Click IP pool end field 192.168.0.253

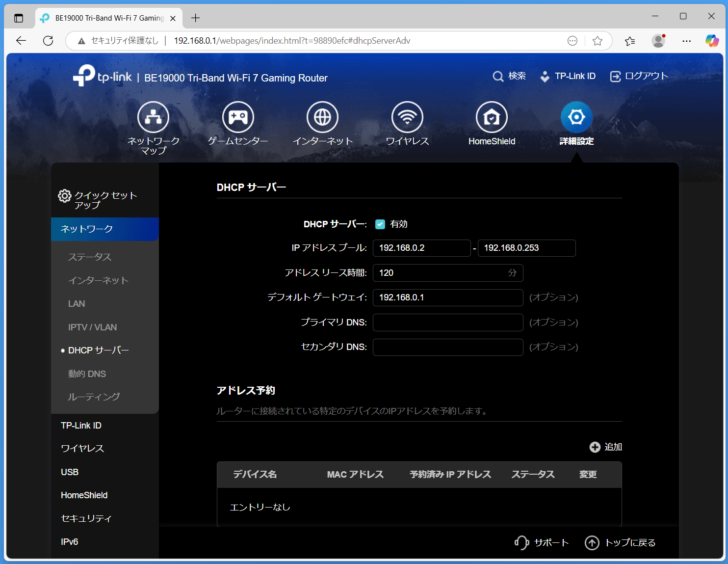(x=527, y=248)
